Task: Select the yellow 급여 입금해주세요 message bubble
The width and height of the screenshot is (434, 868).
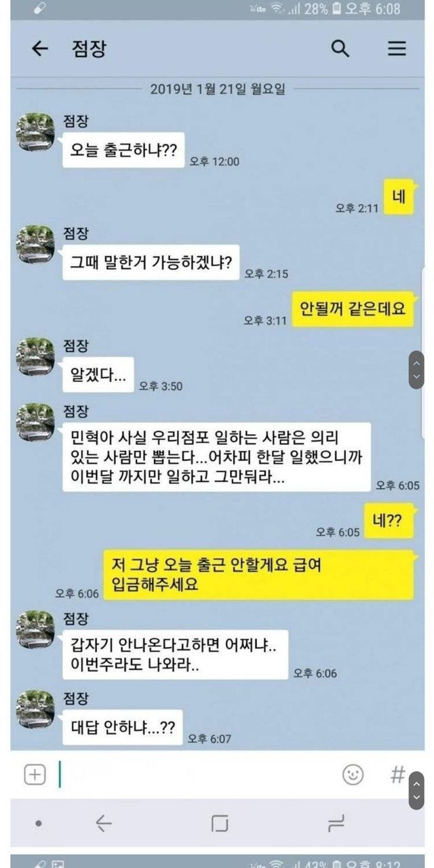Action: [258, 575]
